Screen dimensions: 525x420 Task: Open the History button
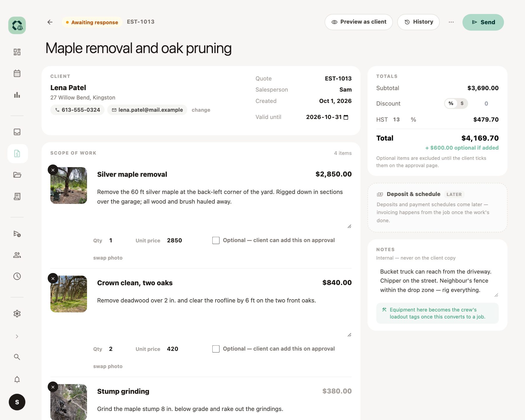(x=419, y=22)
